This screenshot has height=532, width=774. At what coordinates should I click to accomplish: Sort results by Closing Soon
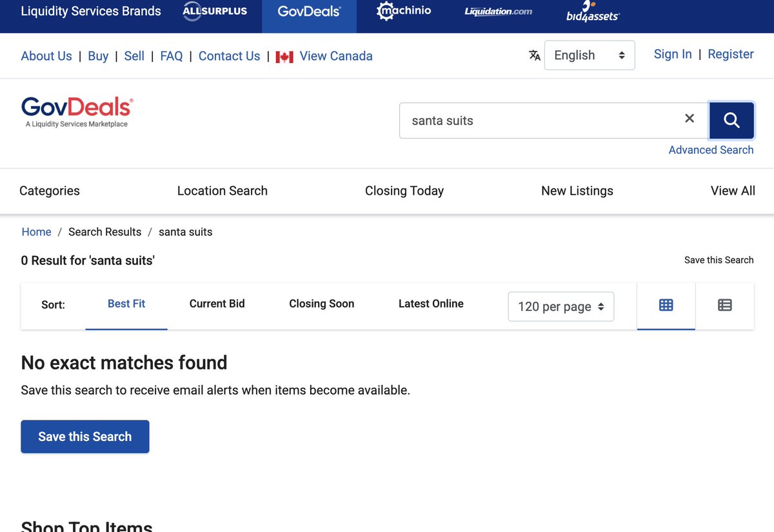click(322, 304)
